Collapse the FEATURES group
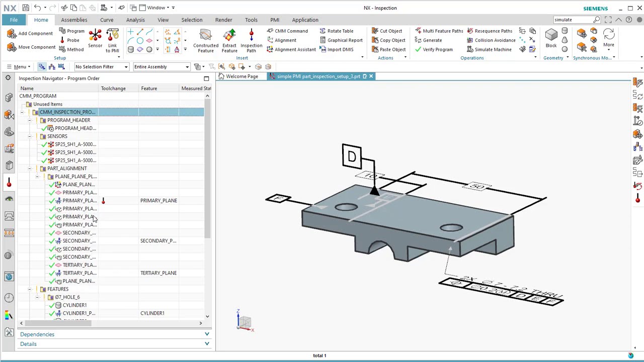 [29, 289]
